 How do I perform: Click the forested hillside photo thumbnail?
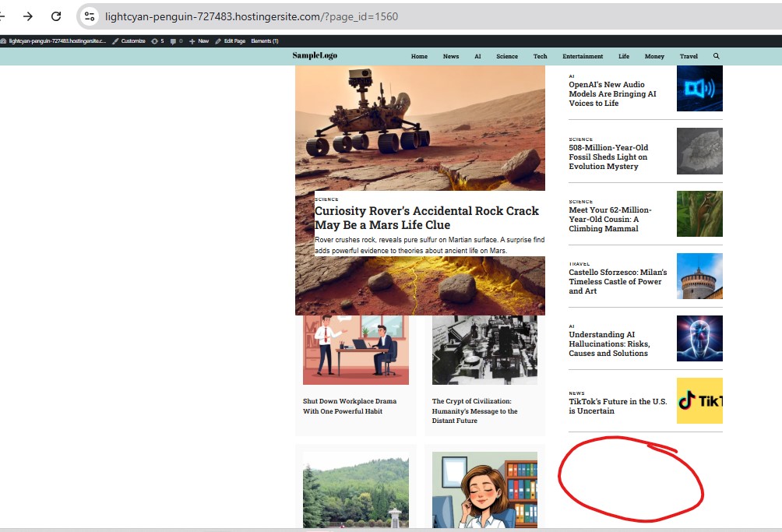point(356,490)
